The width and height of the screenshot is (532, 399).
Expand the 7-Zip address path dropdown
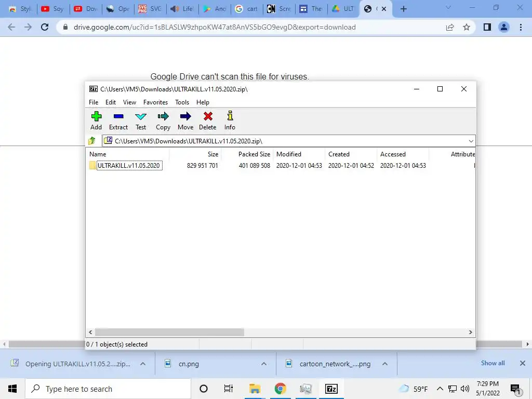tap(471, 141)
